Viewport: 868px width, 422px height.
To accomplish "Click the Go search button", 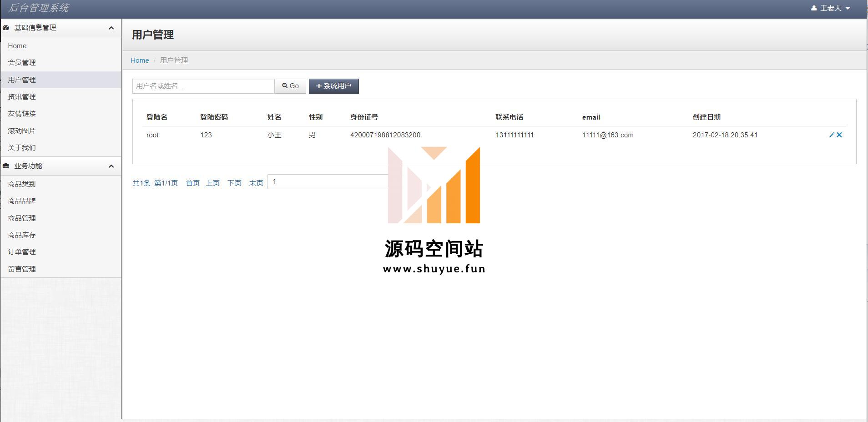I will click(x=290, y=86).
